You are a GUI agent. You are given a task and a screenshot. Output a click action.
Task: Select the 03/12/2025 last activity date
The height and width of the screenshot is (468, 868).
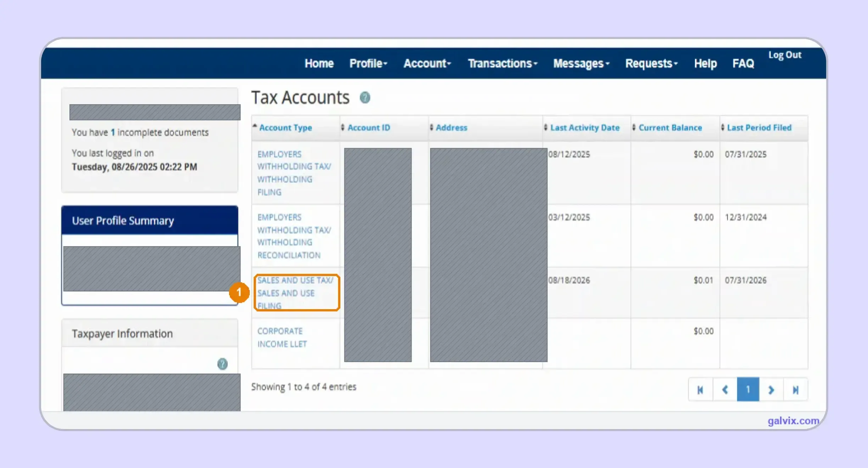click(569, 217)
